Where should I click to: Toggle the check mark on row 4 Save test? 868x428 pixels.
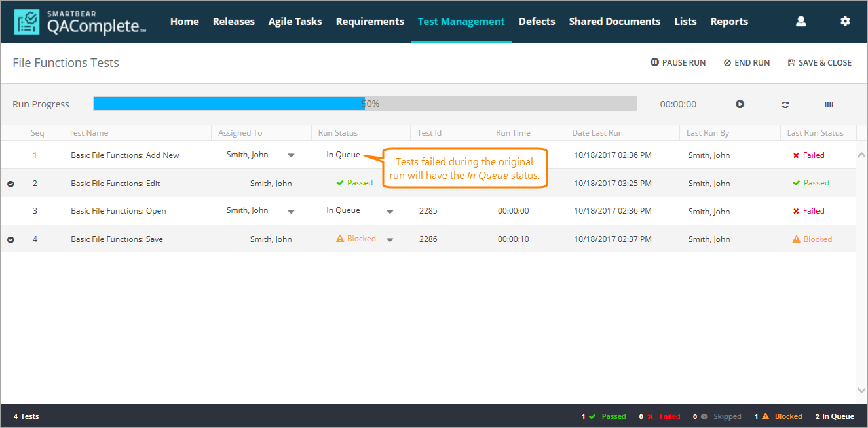coord(10,240)
